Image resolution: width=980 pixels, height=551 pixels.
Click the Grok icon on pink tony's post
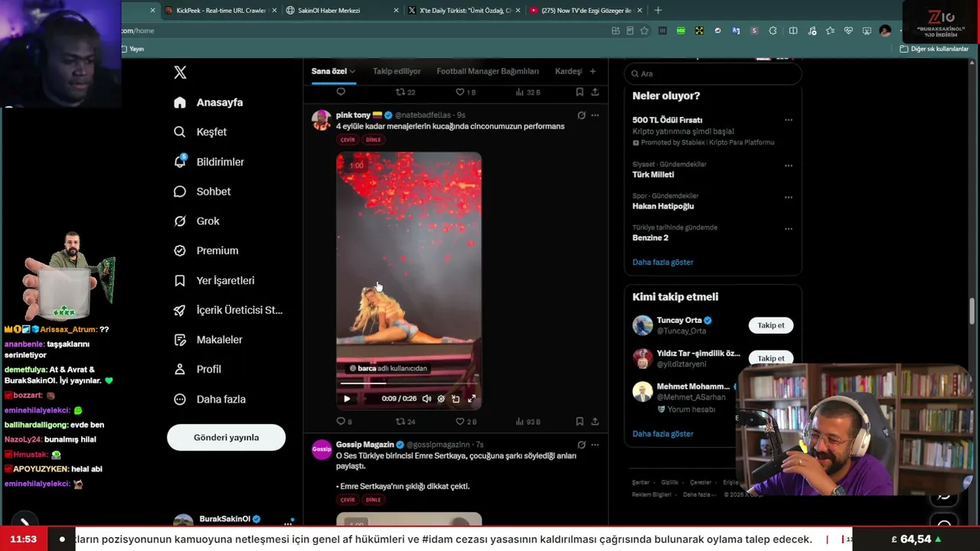(x=581, y=116)
